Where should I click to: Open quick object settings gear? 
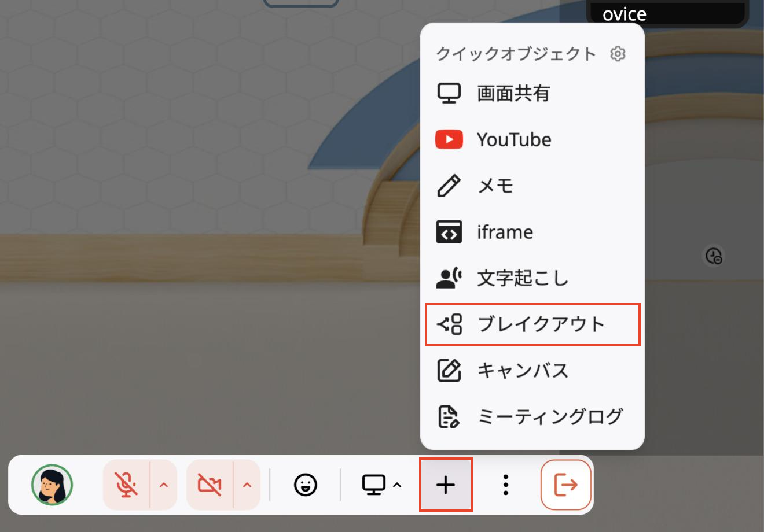pyautogui.click(x=618, y=54)
